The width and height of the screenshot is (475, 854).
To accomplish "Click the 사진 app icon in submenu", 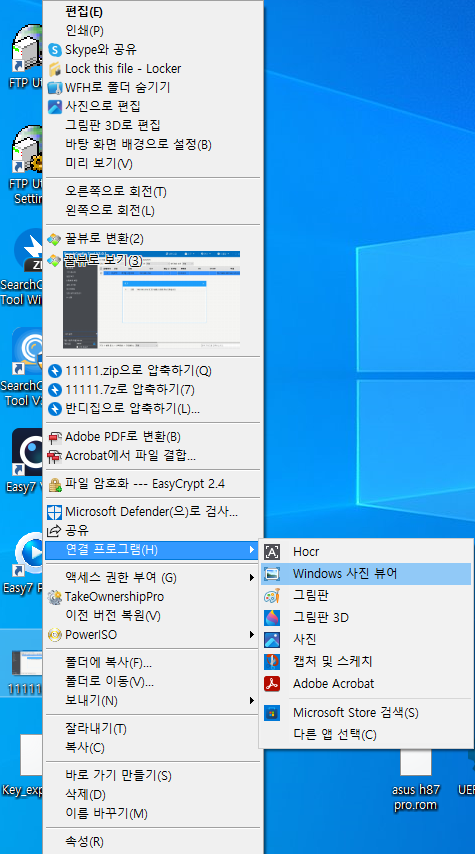I will click(x=272, y=639).
